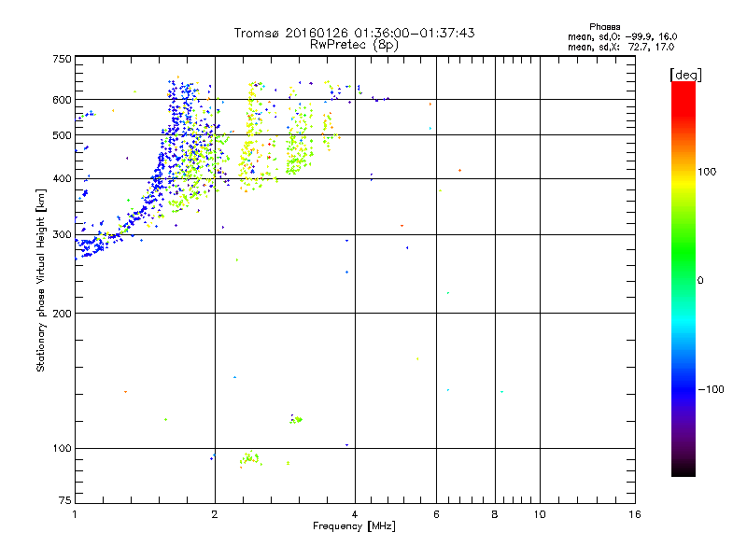This screenshot has width=747, height=560.
Task: Click the x-axis label '1'
Action: [75, 514]
